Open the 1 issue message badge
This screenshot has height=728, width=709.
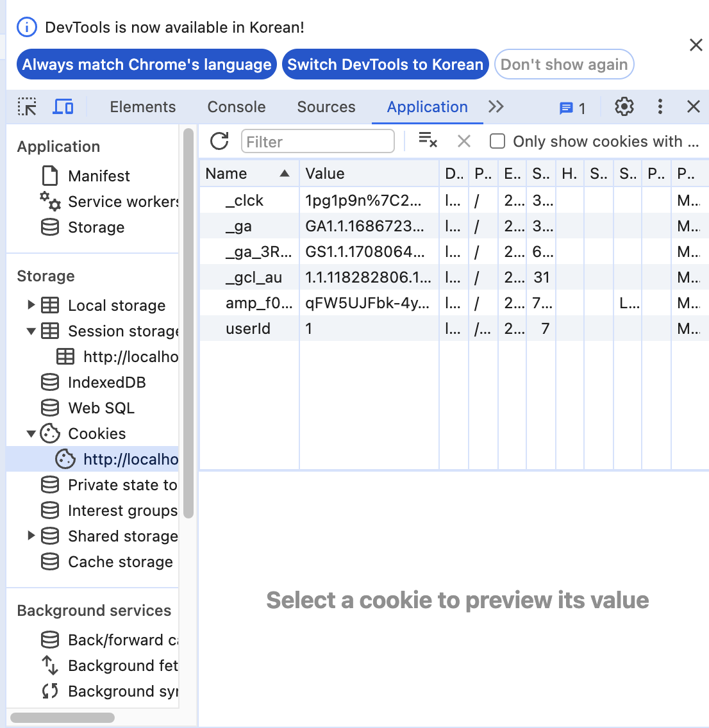572,108
